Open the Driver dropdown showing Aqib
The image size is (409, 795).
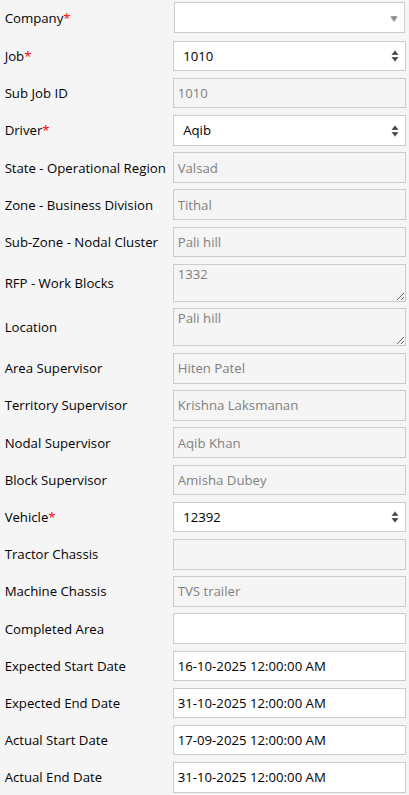point(289,131)
